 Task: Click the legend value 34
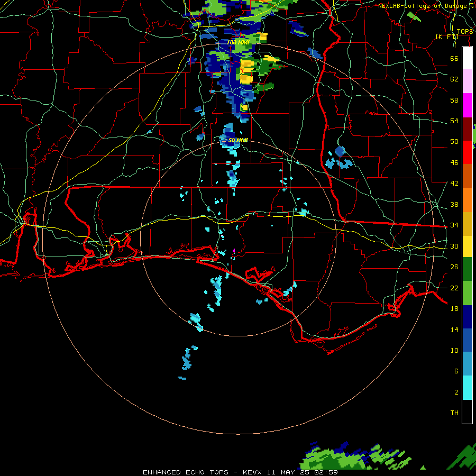(454, 225)
